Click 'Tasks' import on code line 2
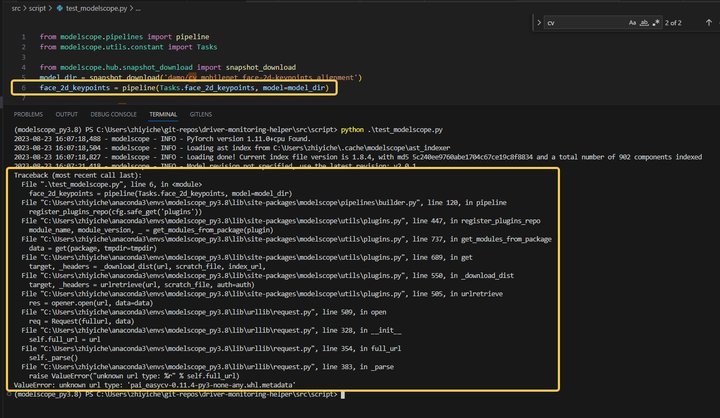 tap(207, 47)
